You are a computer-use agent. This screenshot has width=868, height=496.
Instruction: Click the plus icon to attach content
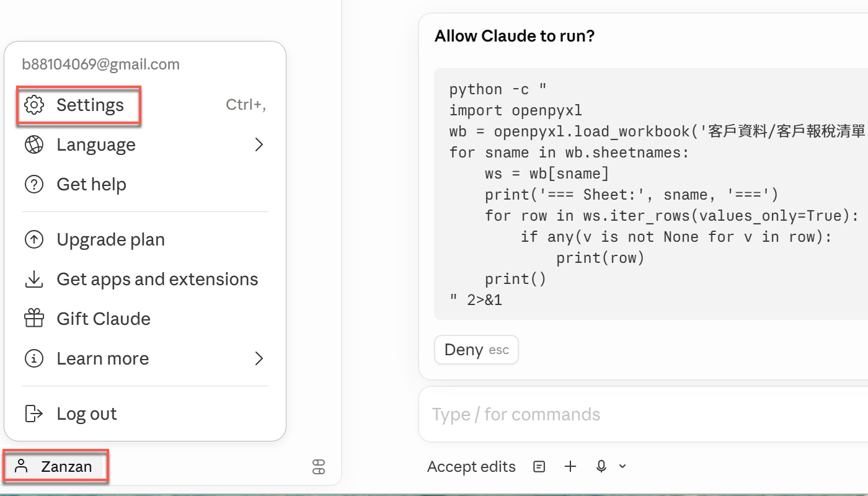pos(570,466)
